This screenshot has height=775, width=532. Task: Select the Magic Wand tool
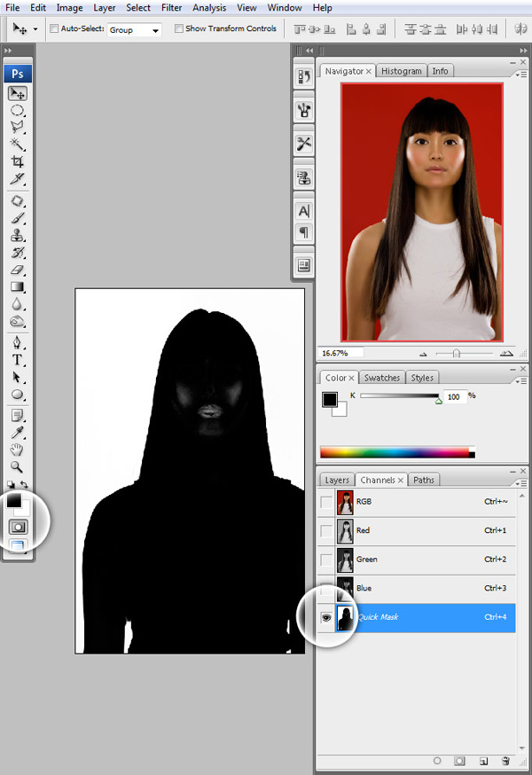[x=18, y=145]
